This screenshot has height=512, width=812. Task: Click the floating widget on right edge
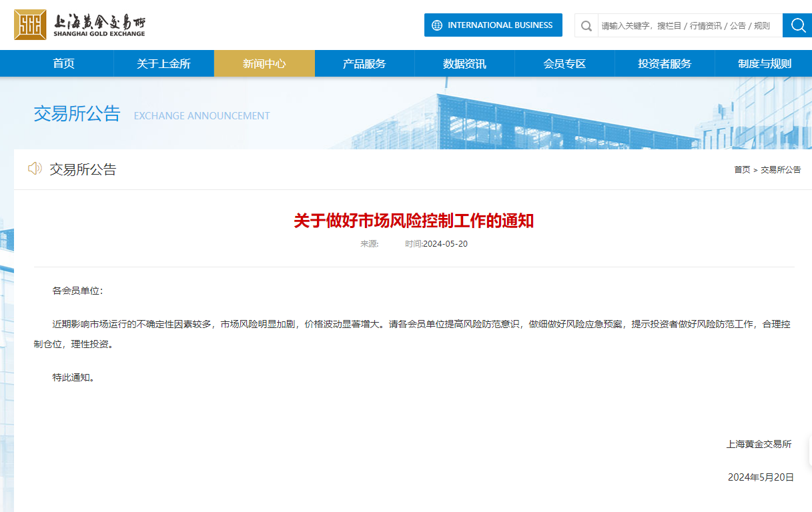coord(809,451)
